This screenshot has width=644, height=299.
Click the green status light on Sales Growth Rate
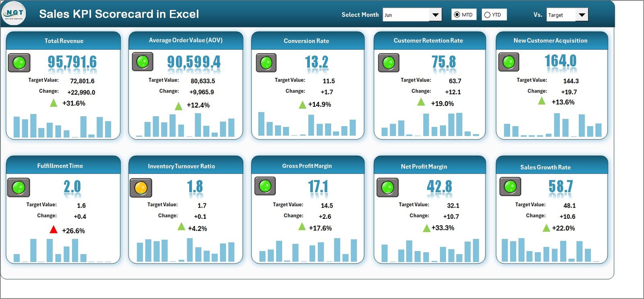pos(510,187)
